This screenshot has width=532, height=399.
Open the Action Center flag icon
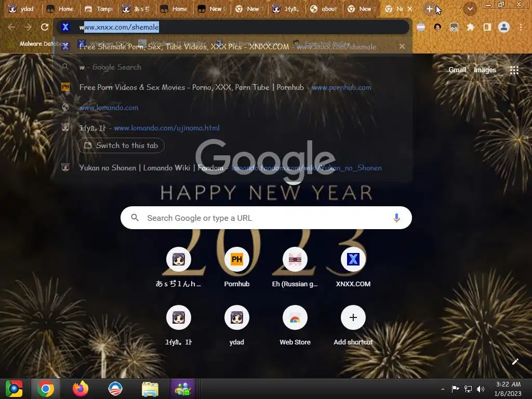point(455,389)
